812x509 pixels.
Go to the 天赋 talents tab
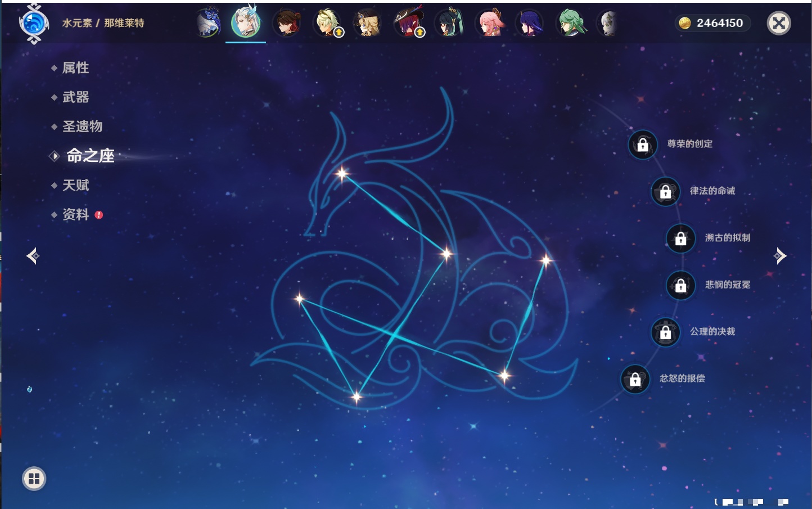[x=75, y=185]
